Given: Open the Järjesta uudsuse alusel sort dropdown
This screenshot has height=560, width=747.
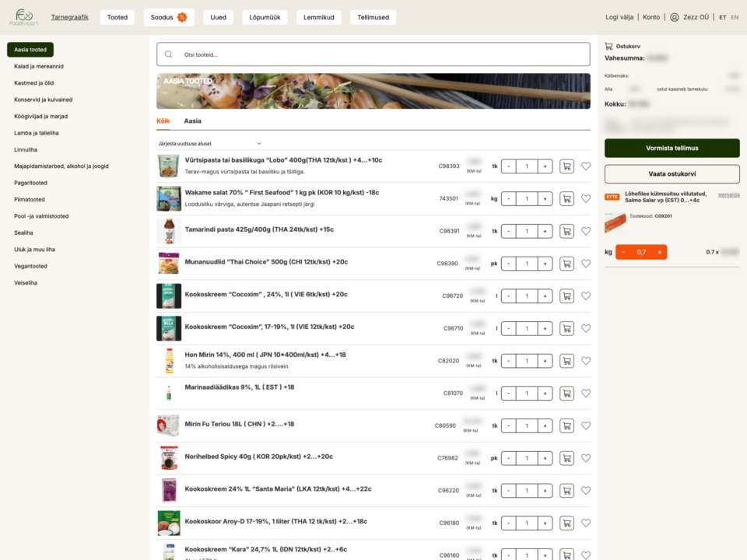Looking at the screenshot, I should tap(209, 143).
